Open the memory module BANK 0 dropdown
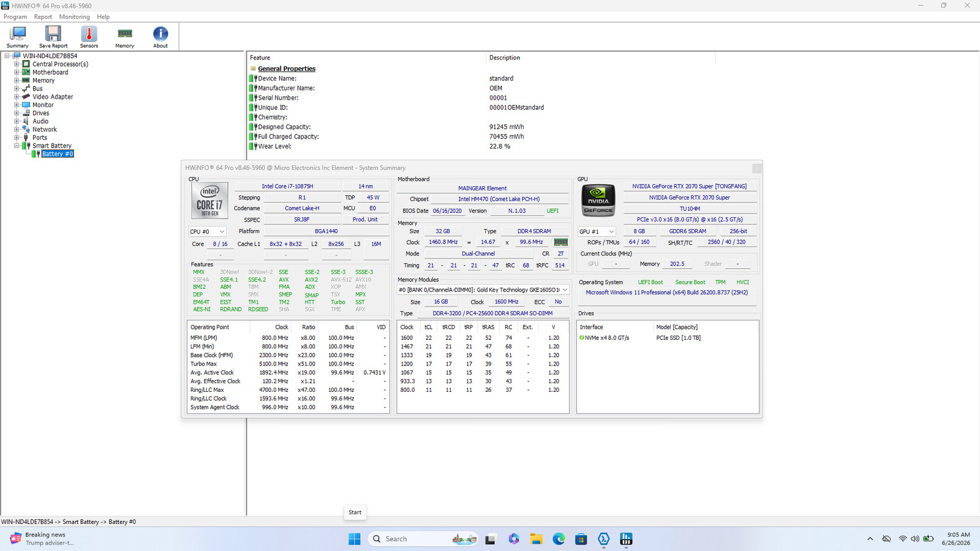Image resolution: width=980 pixels, height=551 pixels. pos(483,290)
